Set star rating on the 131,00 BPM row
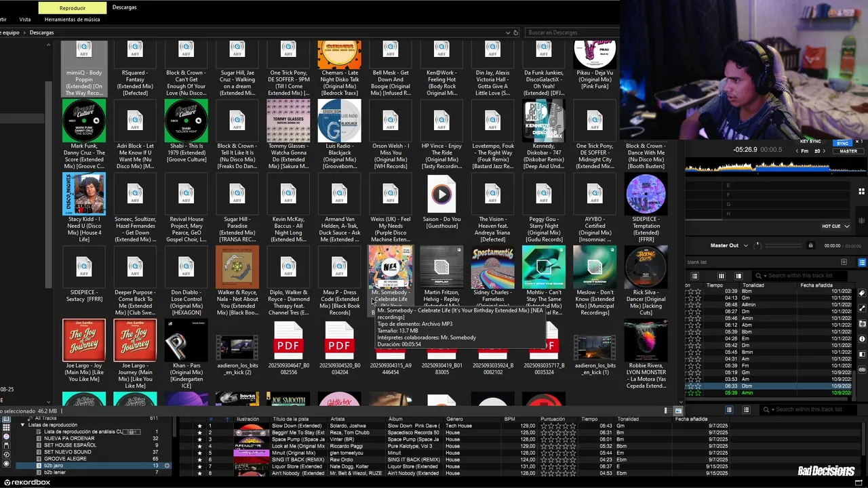The height and width of the screenshot is (488, 868). click(x=558, y=466)
